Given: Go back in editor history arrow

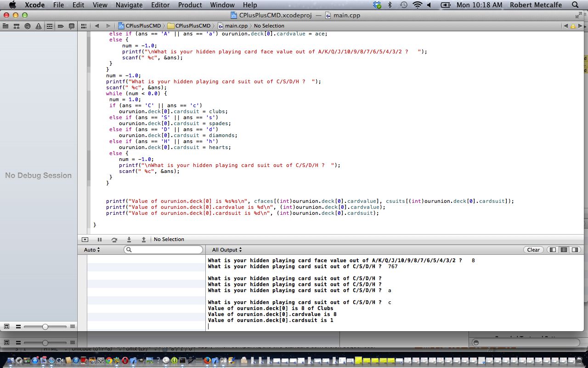Looking at the screenshot, I should 97,26.
